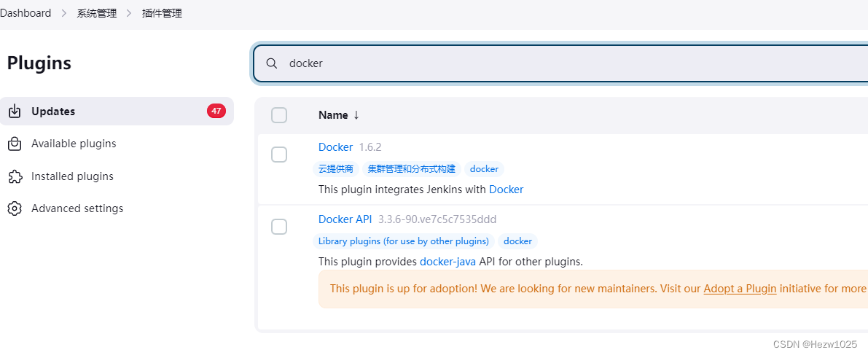Click the Available plugins shopping bag icon
868x355 pixels.
click(15, 144)
